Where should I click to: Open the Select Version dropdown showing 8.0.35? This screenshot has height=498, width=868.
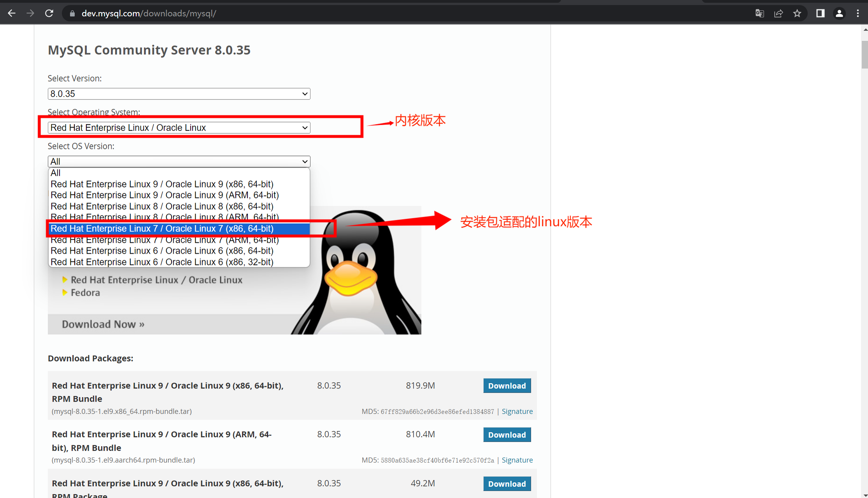click(x=179, y=93)
